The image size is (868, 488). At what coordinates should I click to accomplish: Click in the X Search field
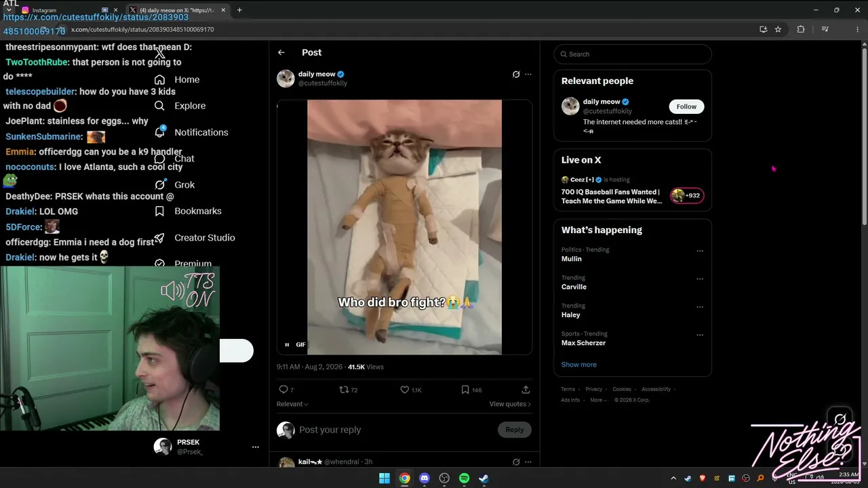(x=633, y=54)
